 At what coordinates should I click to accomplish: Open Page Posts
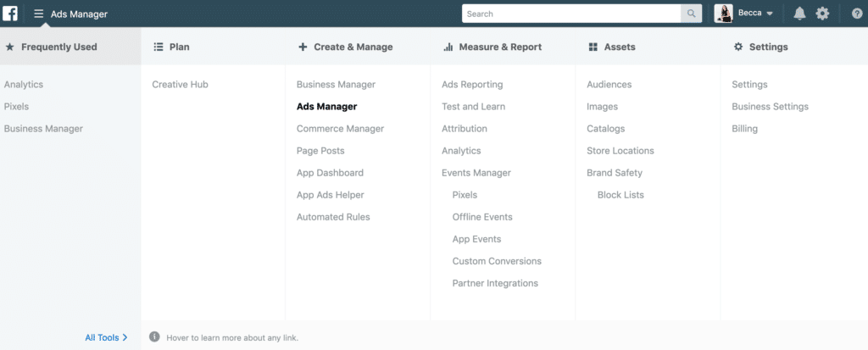click(x=320, y=151)
